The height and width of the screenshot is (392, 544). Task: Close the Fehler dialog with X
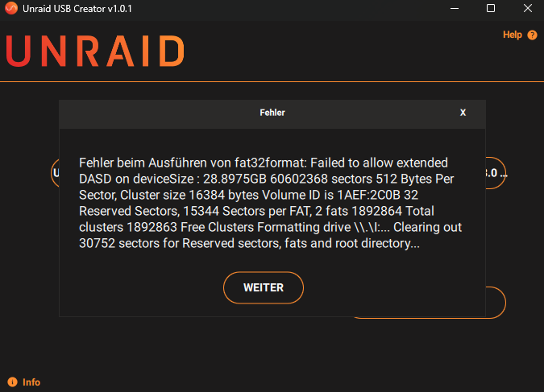(463, 113)
